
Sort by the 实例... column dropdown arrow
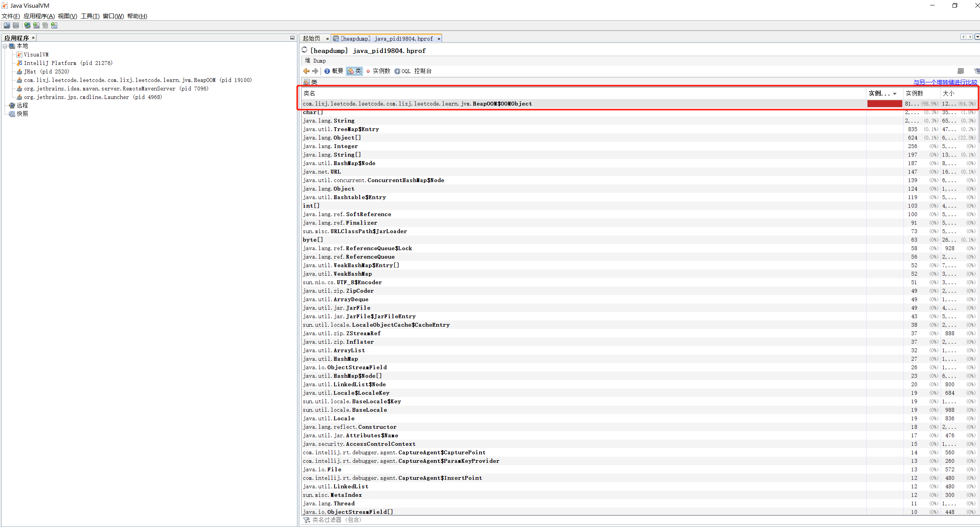pos(895,94)
